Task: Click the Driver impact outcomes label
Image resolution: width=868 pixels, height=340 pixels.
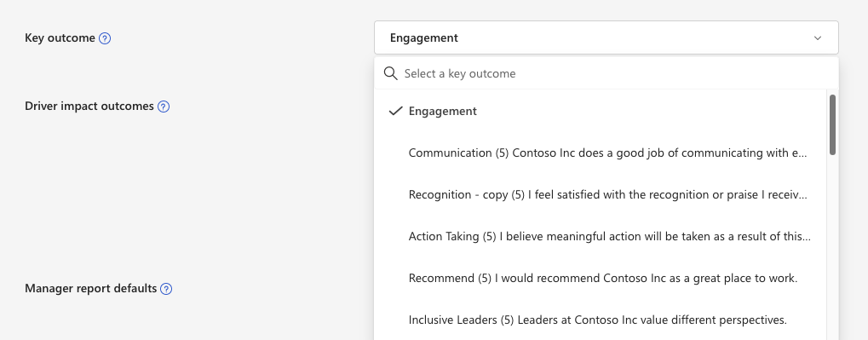Action: pyautogui.click(x=89, y=107)
